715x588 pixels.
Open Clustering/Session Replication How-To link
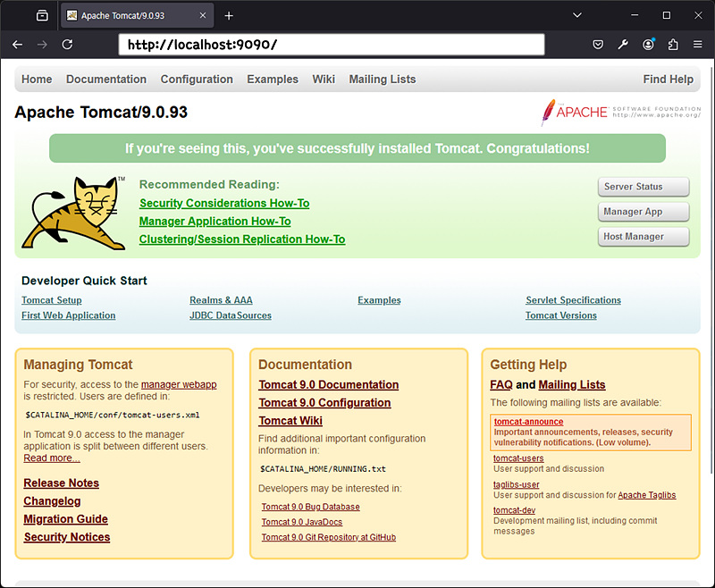(242, 239)
